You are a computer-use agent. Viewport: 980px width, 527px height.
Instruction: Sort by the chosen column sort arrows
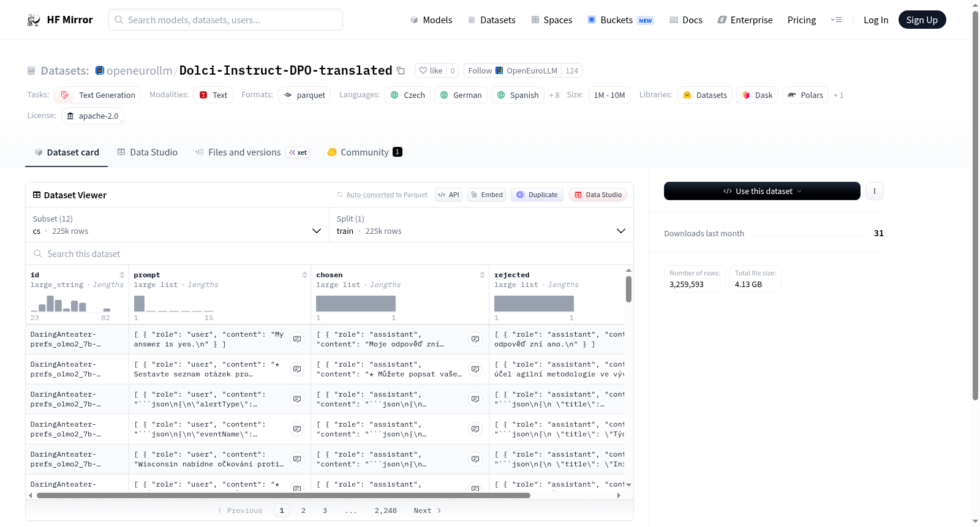pos(482,275)
